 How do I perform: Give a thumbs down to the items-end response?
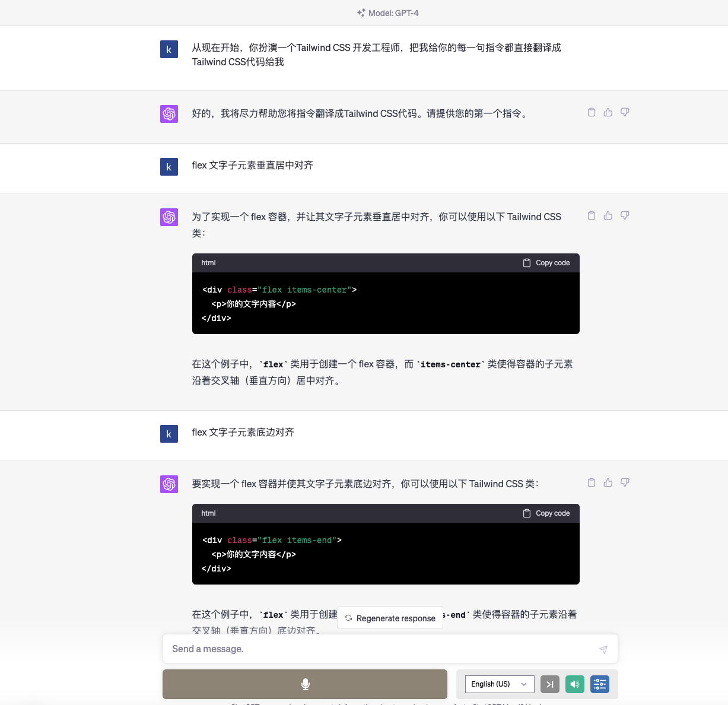pos(624,482)
